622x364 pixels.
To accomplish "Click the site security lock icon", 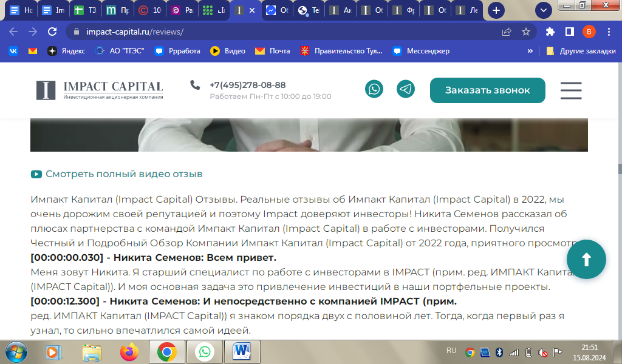I will [x=77, y=32].
